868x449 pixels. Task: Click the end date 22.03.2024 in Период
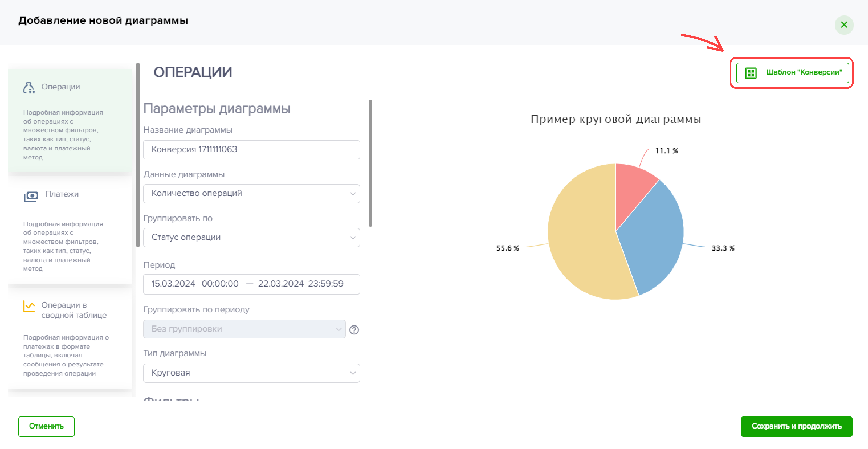(281, 284)
